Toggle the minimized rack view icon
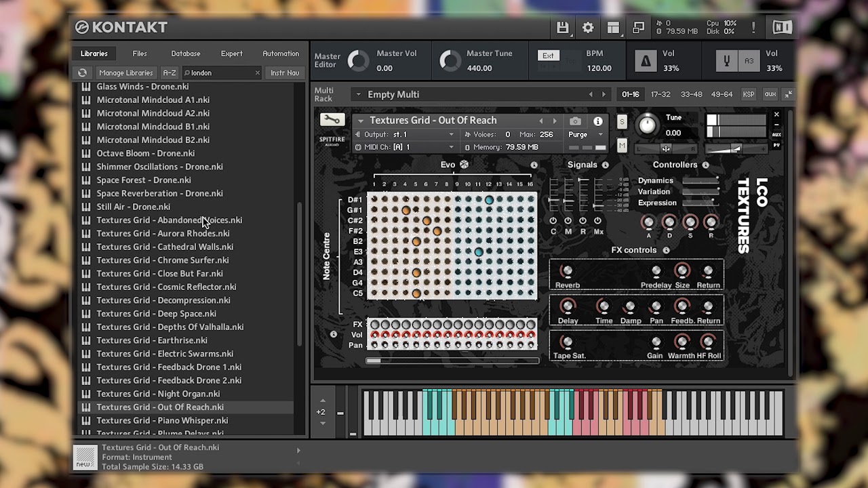This screenshot has width=868, height=488. [638, 28]
